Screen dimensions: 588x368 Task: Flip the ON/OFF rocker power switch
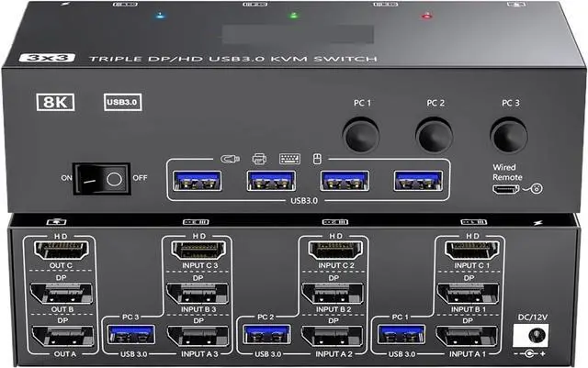(x=99, y=177)
